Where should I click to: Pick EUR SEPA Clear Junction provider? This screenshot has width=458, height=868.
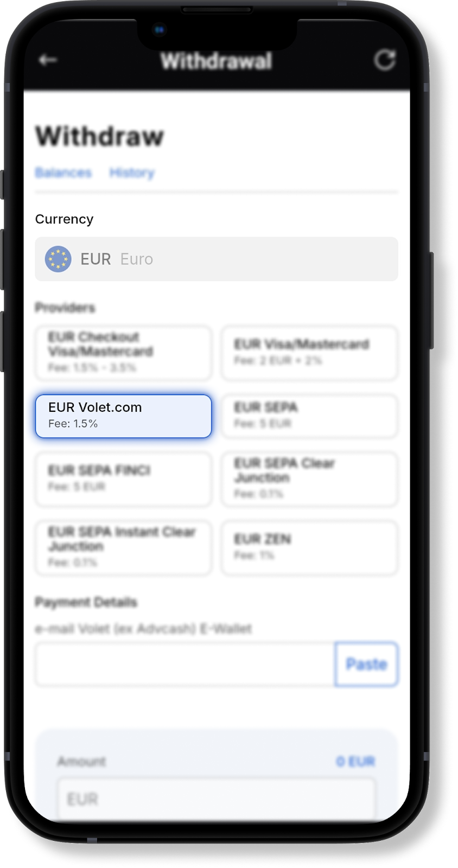[309, 480]
